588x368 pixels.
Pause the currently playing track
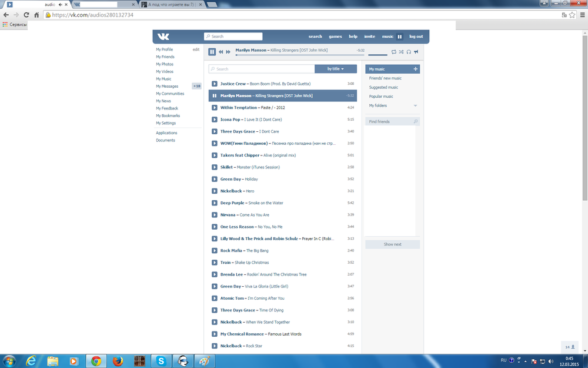(212, 51)
